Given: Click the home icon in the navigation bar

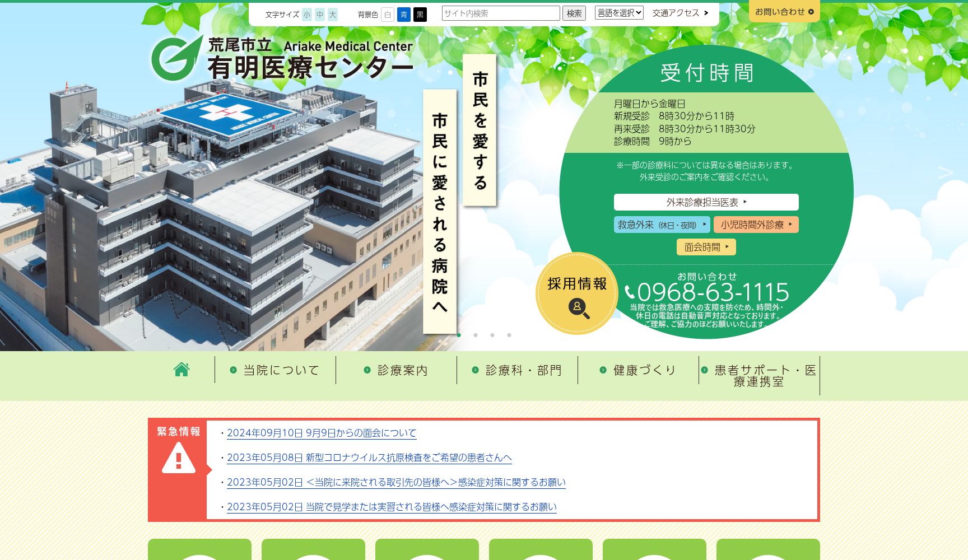Looking at the screenshot, I should [x=182, y=370].
